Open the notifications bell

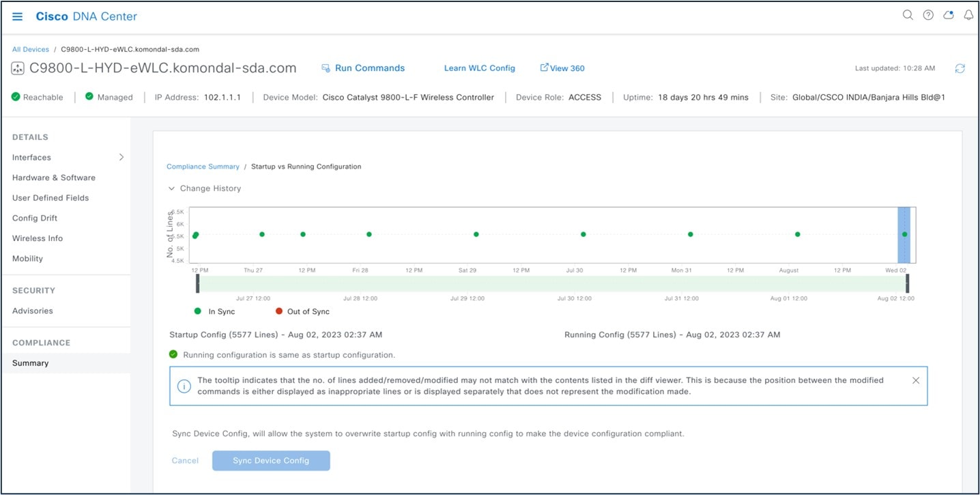pos(968,14)
